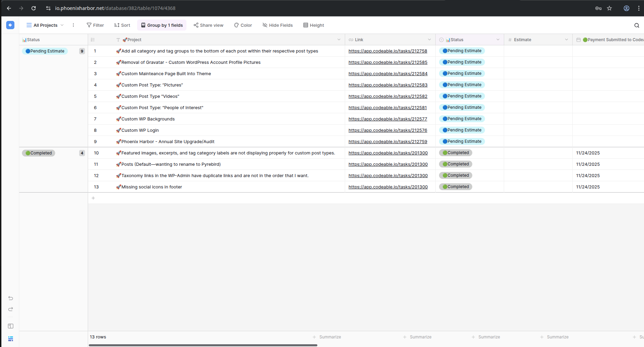Open the search magnifier icon
The image size is (644, 347).
pos(637,25)
